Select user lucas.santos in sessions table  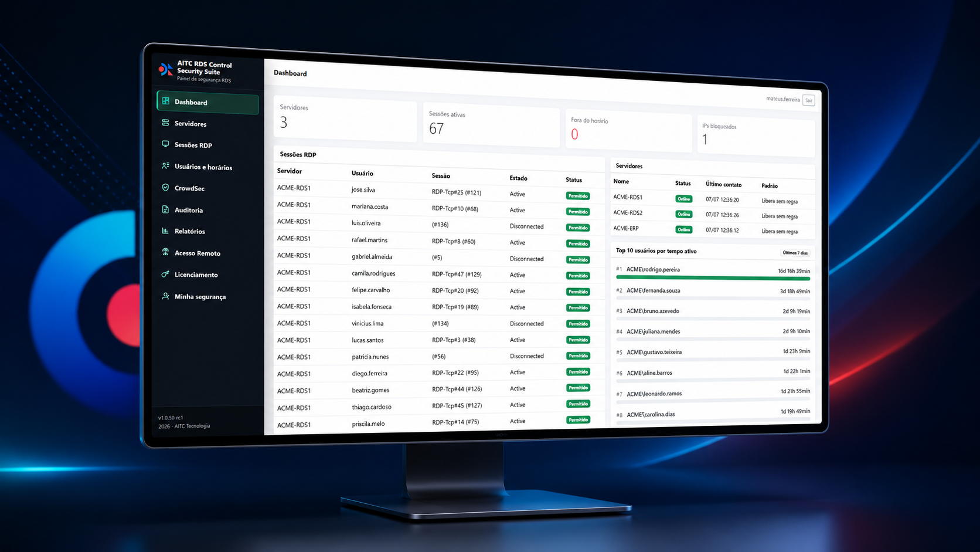click(x=367, y=340)
